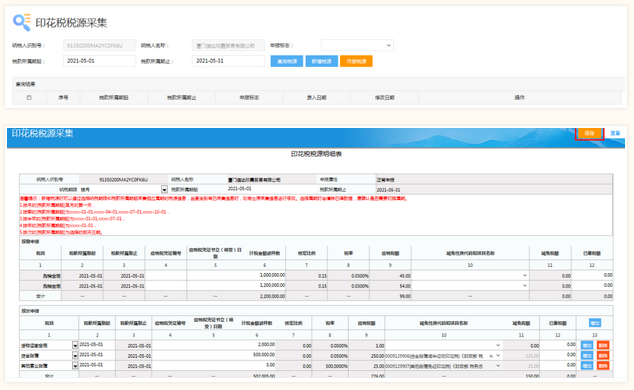Clear the reduction selection with x in the 250.00 row

pyautogui.click(x=491, y=356)
